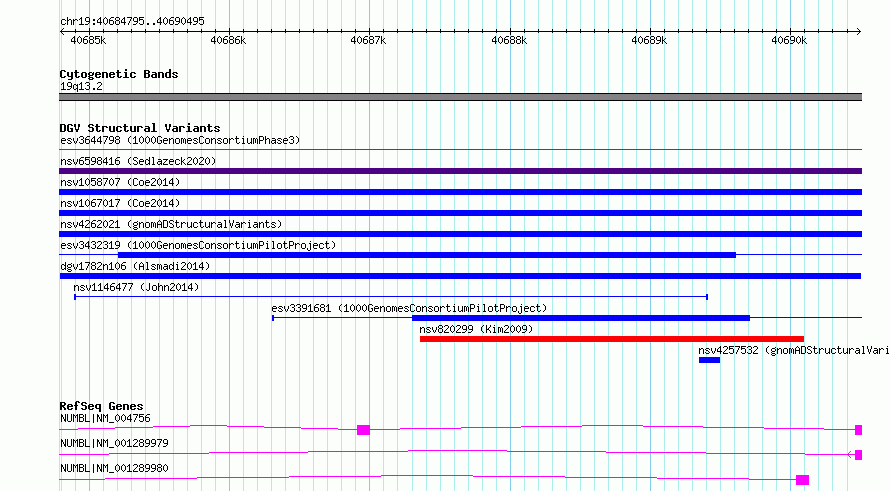Viewport: 890px width, 491px height.
Task: Select the esv3432319 variant bar
Action: click(427, 255)
